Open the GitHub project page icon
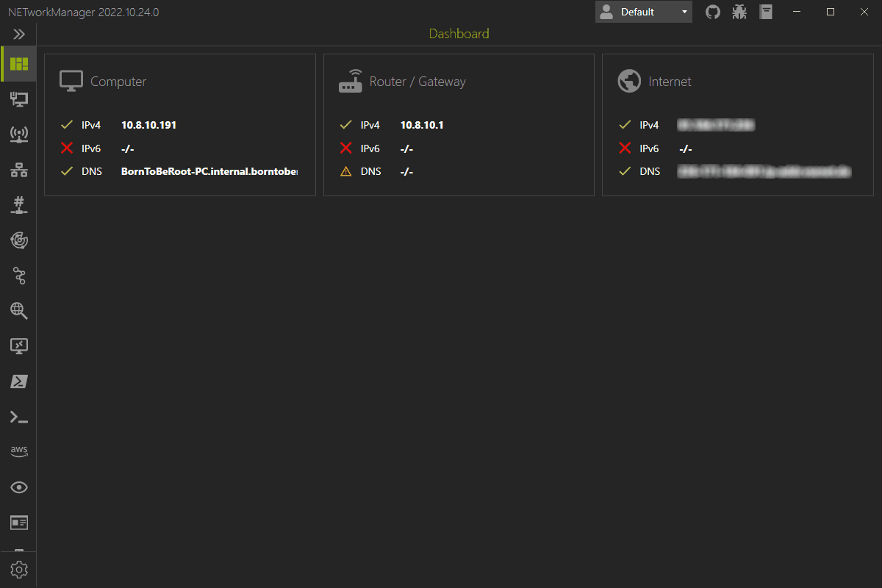This screenshot has width=882, height=588. click(713, 12)
